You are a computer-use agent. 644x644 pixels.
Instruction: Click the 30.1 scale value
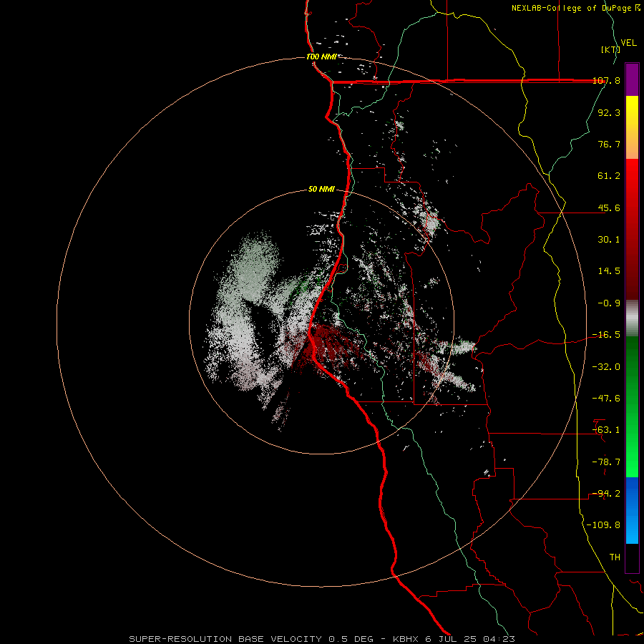click(609, 240)
